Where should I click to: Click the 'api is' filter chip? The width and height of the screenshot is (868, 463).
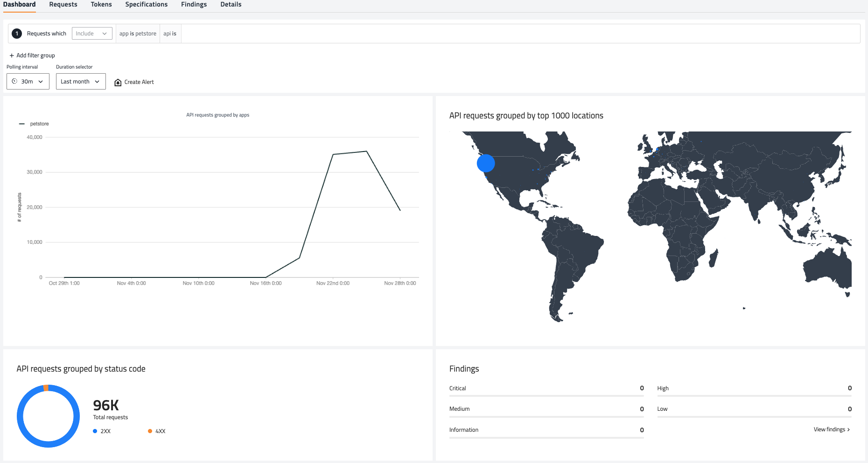coord(170,34)
